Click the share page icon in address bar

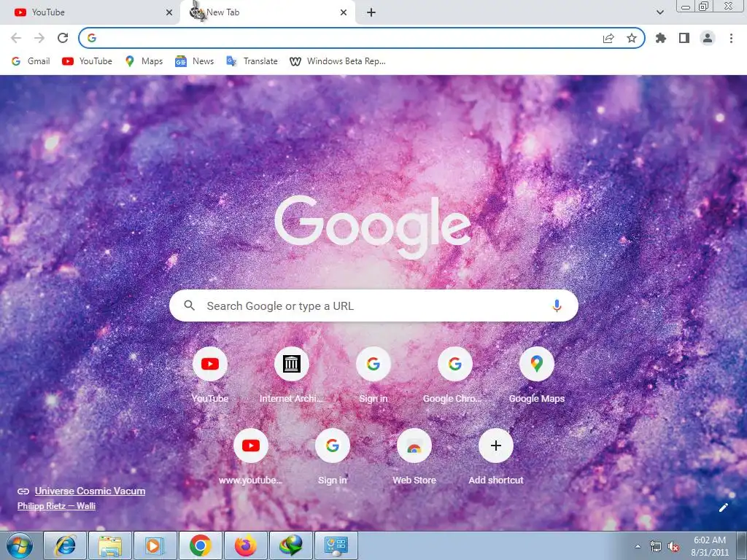click(608, 38)
